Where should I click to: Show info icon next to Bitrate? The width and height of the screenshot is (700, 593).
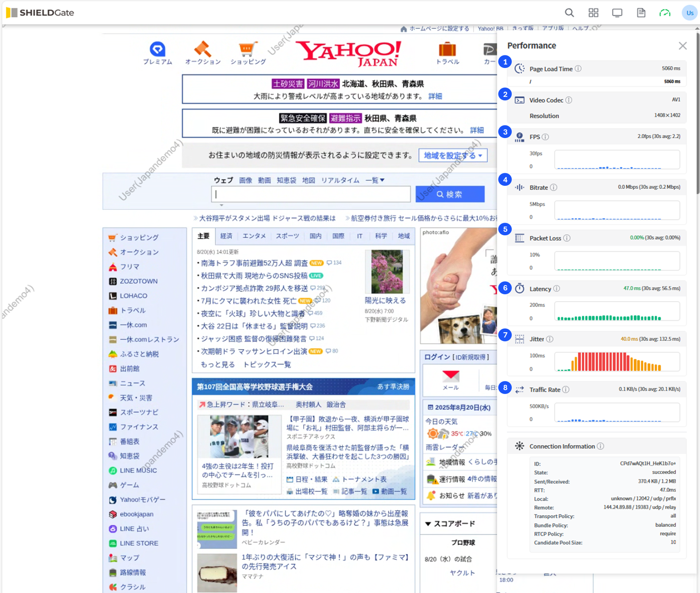(x=554, y=187)
